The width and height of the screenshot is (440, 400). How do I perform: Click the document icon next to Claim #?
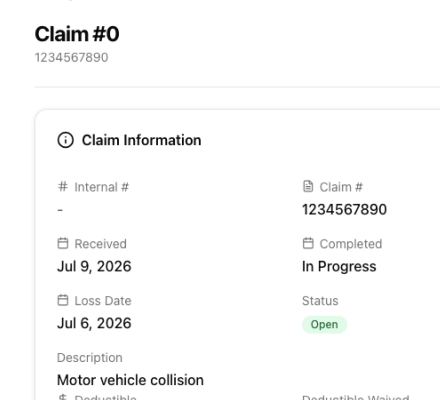[x=308, y=186]
